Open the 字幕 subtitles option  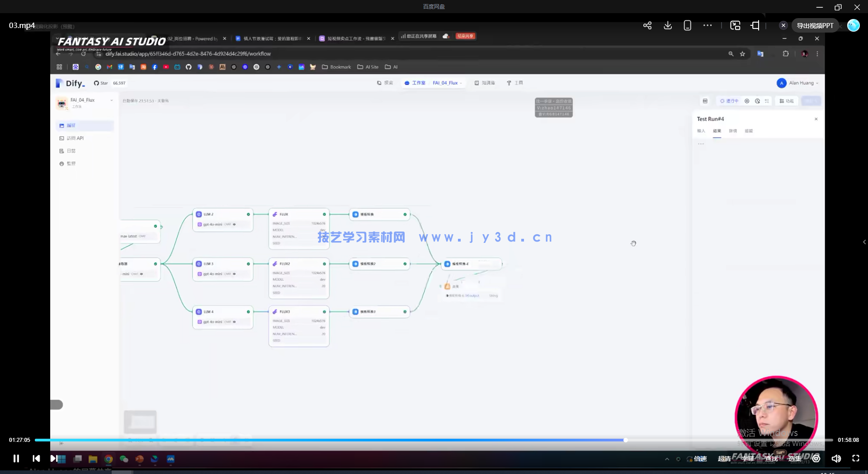[748, 459]
